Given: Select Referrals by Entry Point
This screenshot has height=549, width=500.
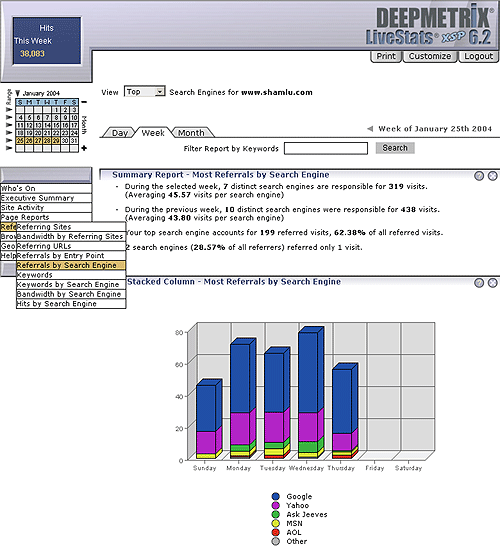Looking at the screenshot, I should pos(71,256).
